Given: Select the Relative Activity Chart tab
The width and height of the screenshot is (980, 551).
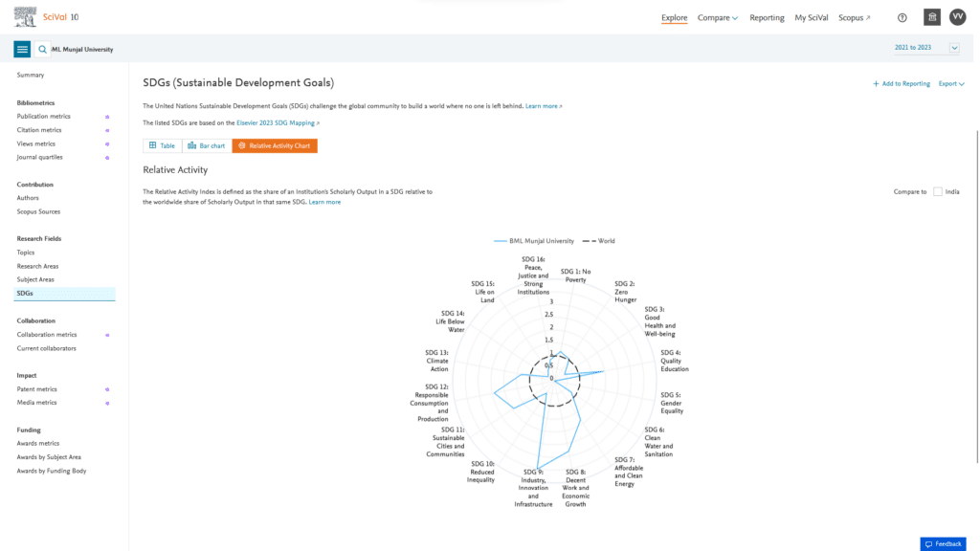Looking at the screenshot, I should coord(275,145).
